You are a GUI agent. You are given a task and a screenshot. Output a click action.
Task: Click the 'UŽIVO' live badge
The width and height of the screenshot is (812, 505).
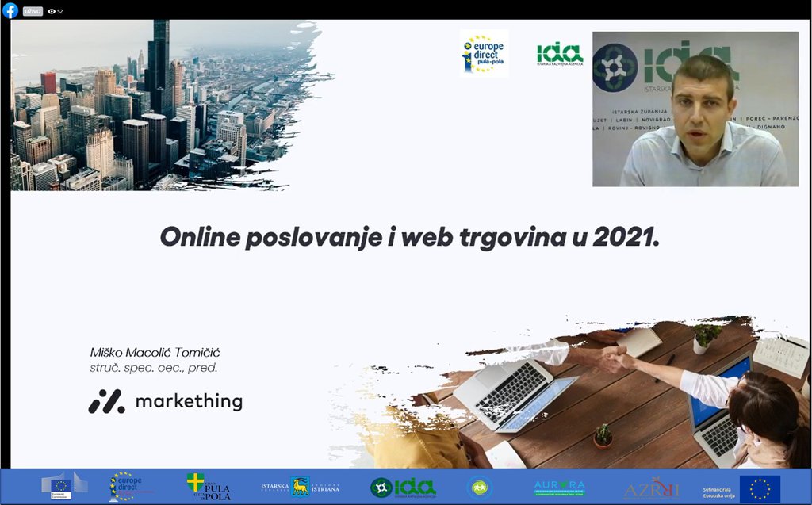click(33, 11)
